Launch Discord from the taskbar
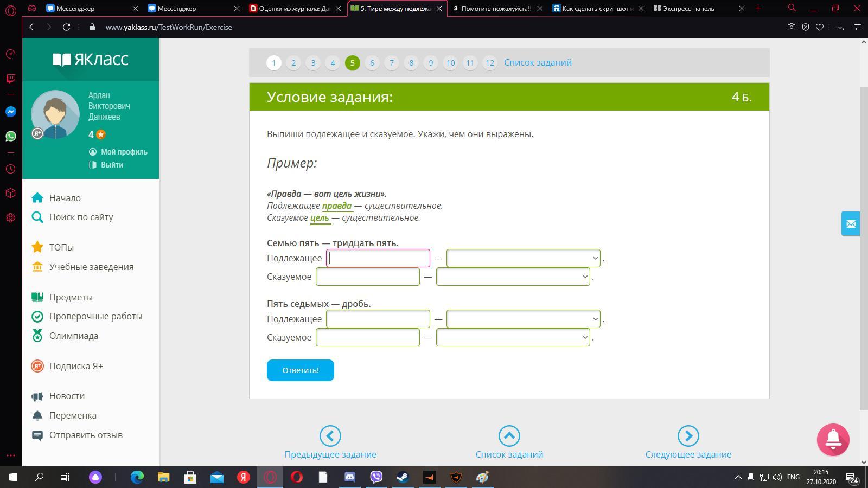868x488 pixels. 350,477
